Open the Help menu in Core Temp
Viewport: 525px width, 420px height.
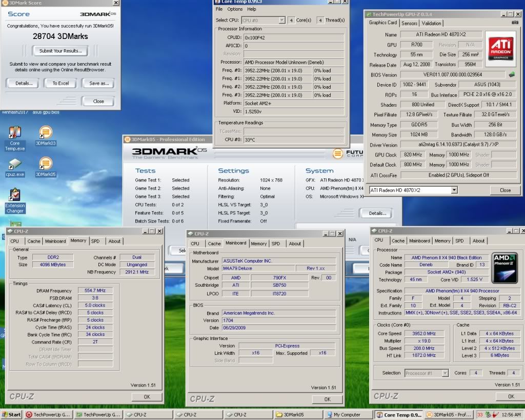point(252,9)
